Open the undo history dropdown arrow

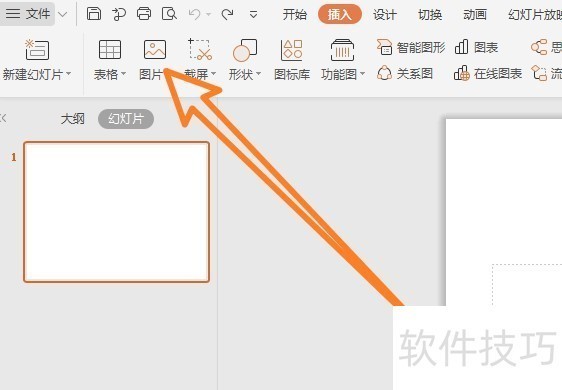point(209,15)
